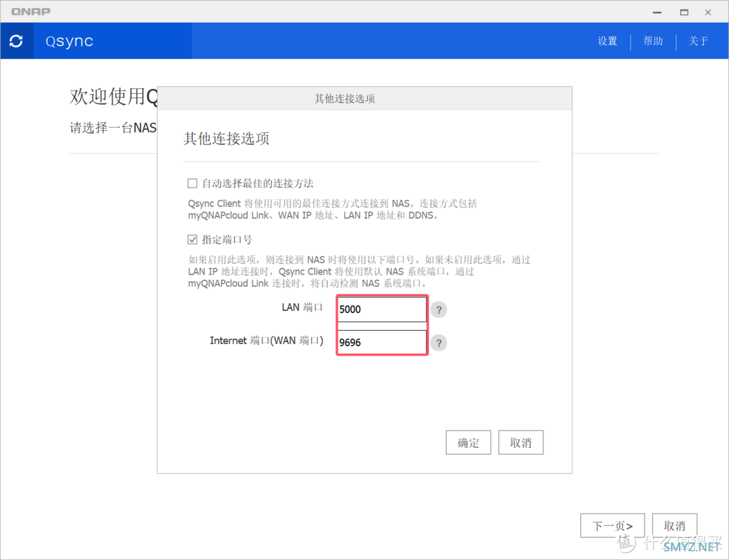Uncheck the 指定端口号 checkbox
The height and width of the screenshot is (560, 729).
click(192, 240)
